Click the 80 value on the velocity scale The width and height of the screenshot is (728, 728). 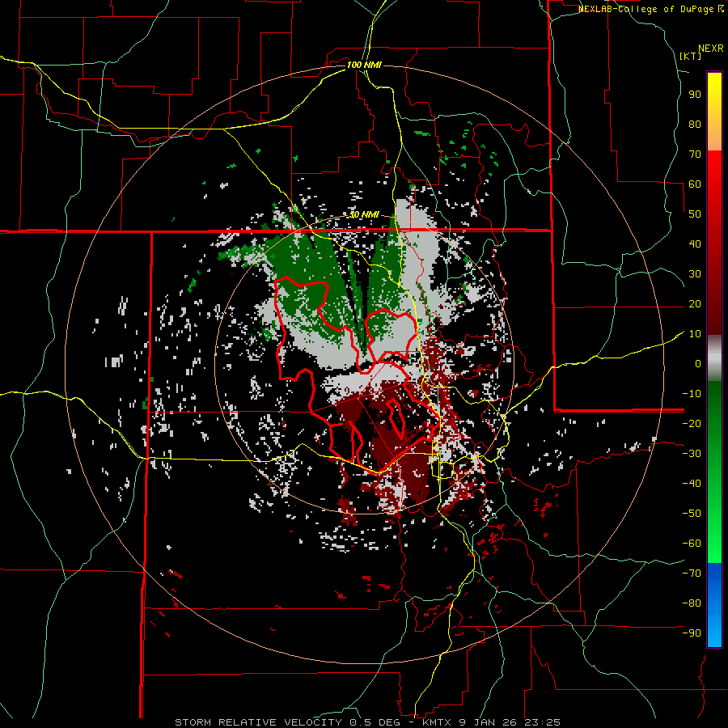pos(695,124)
